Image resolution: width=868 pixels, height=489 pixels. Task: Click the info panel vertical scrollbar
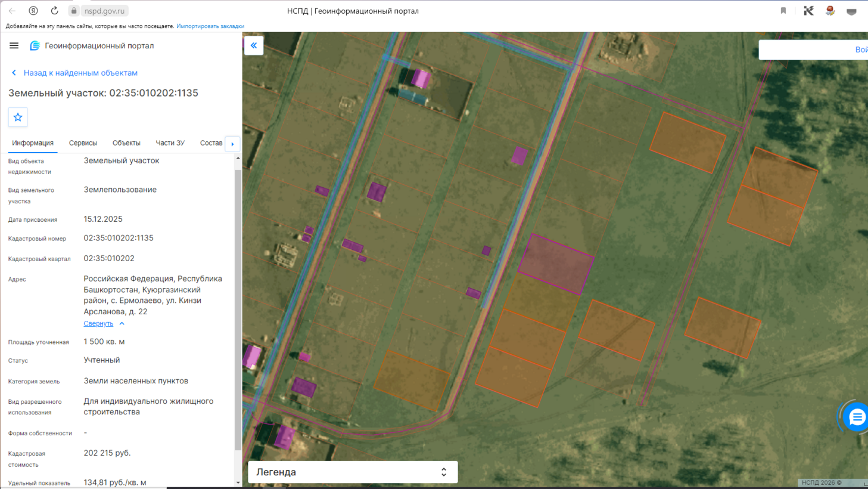[x=238, y=310]
